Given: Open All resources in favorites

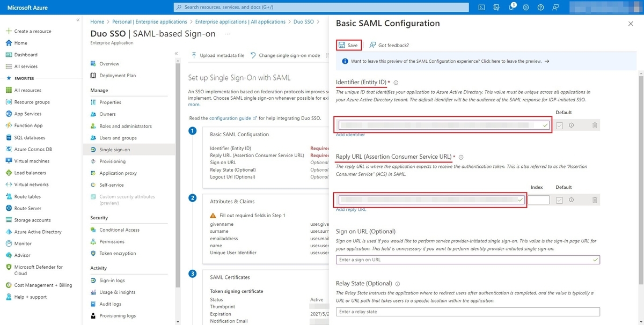Looking at the screenshot, I should coord(27,90).
